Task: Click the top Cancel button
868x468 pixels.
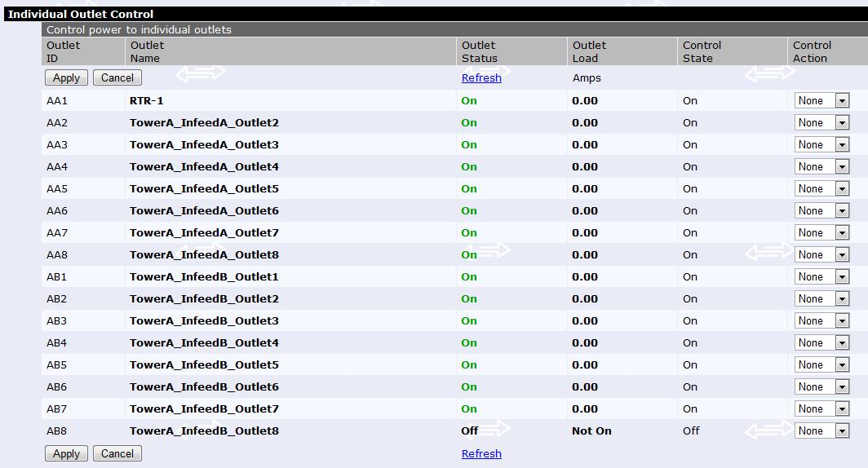Action: coord(117,78)
